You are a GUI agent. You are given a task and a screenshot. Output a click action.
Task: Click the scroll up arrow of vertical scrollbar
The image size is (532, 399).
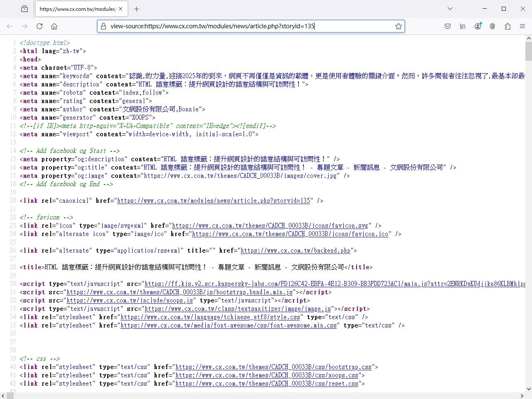click(x=528, y=38)
